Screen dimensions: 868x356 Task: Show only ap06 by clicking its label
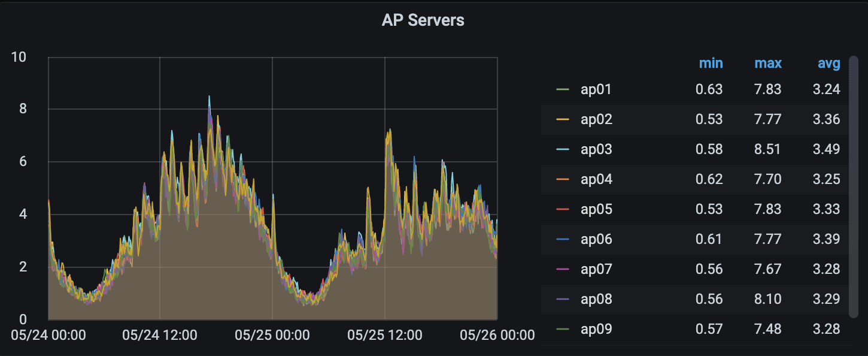(596, 239)
